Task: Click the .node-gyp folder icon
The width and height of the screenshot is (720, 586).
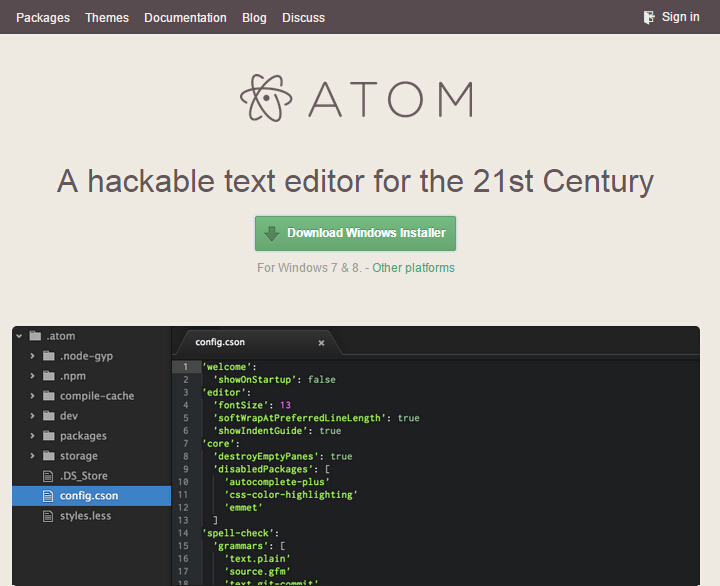Action: tap(47, 356)
